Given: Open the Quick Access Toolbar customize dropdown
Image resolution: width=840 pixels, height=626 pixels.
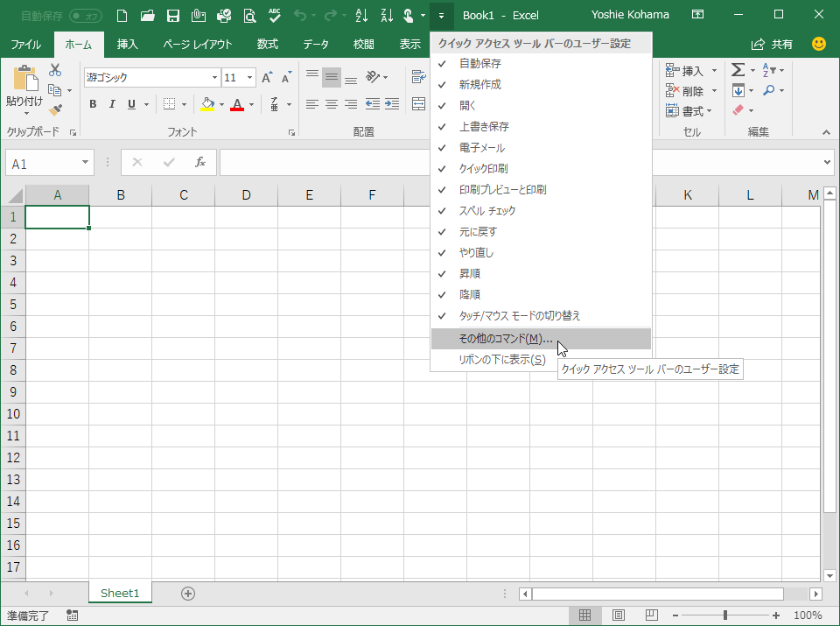Looking at the screenshot, I should point(441,16).
